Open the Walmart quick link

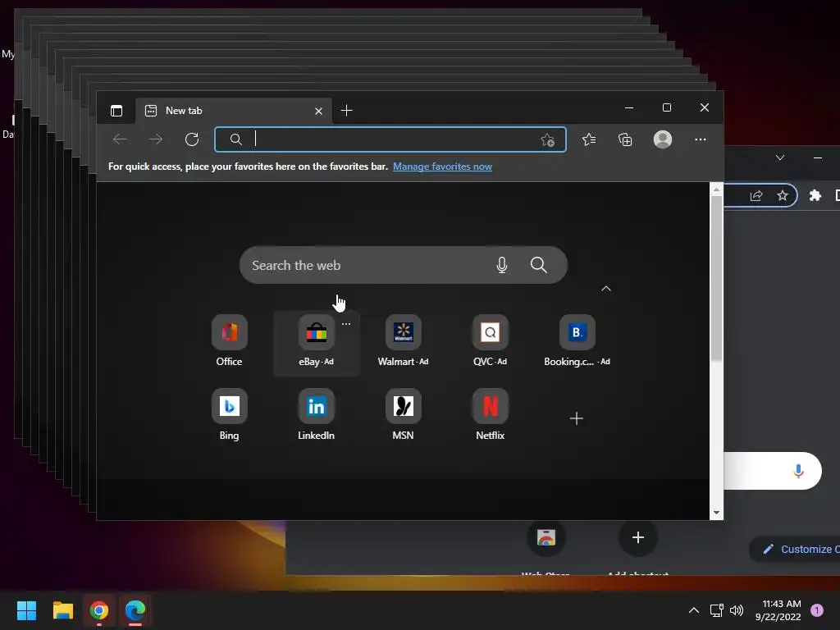pos(403,341)
